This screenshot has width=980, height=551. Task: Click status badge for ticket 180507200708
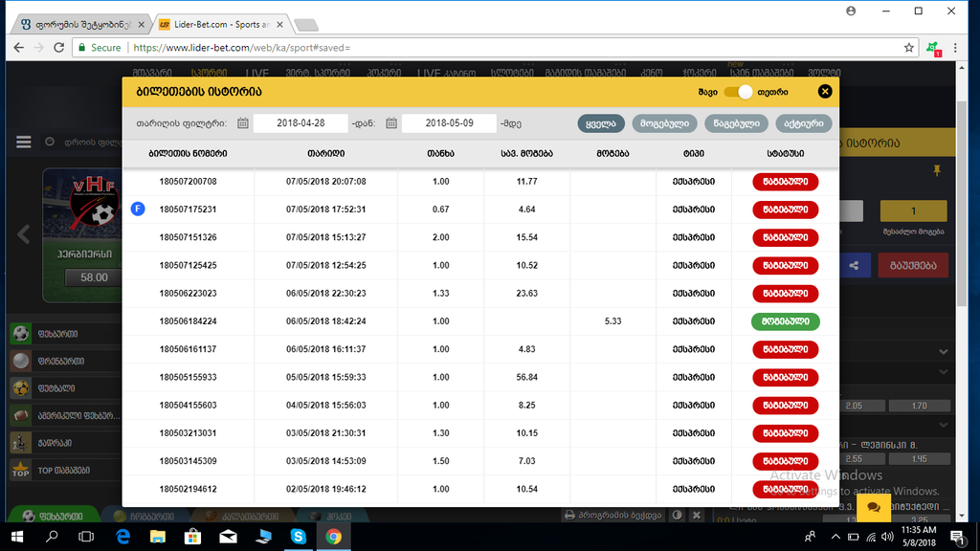coord(786,182)
